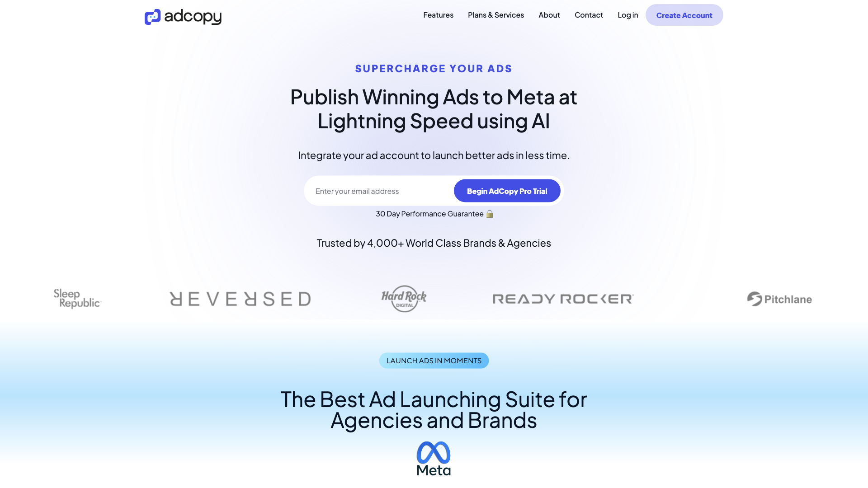Click the 'Contact' navigation link
The image size is (868, 488).
[589, 15]
